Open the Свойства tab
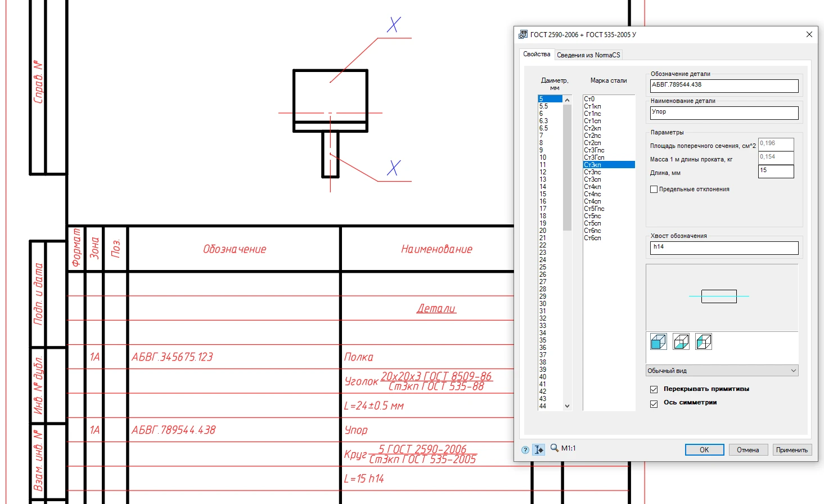Viewport: 824px width, 504px height. pos(537,55)
